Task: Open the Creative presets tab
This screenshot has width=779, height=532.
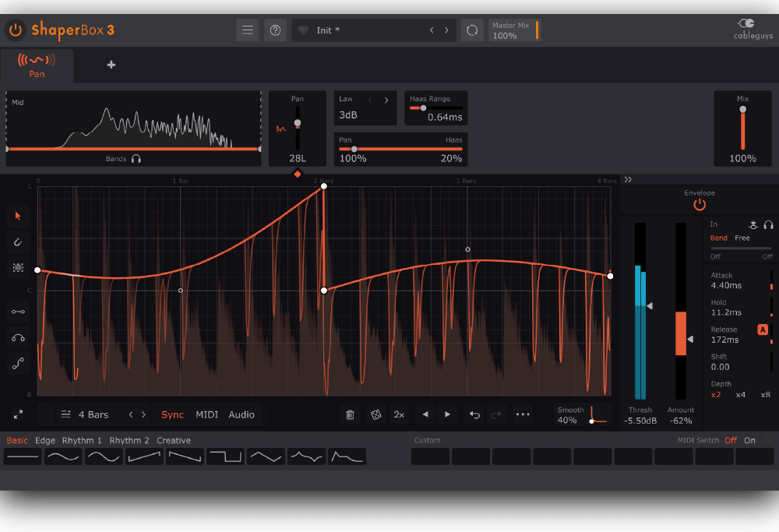Action: tap(174, 441)
